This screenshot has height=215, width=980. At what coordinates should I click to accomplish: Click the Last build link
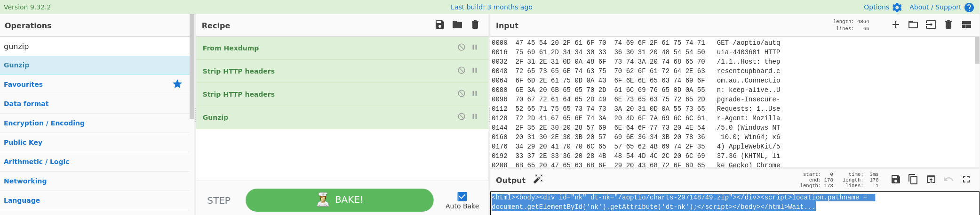tap(491, 7)
